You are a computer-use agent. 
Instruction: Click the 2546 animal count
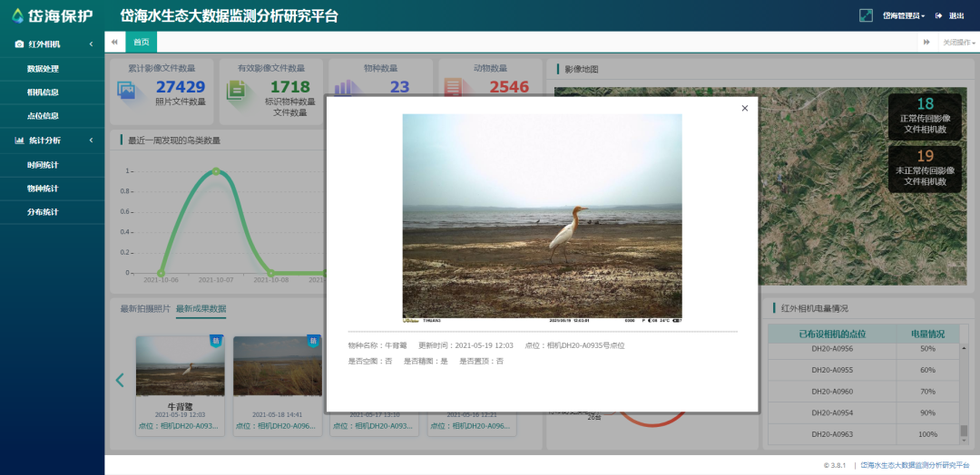pos(509,87)
